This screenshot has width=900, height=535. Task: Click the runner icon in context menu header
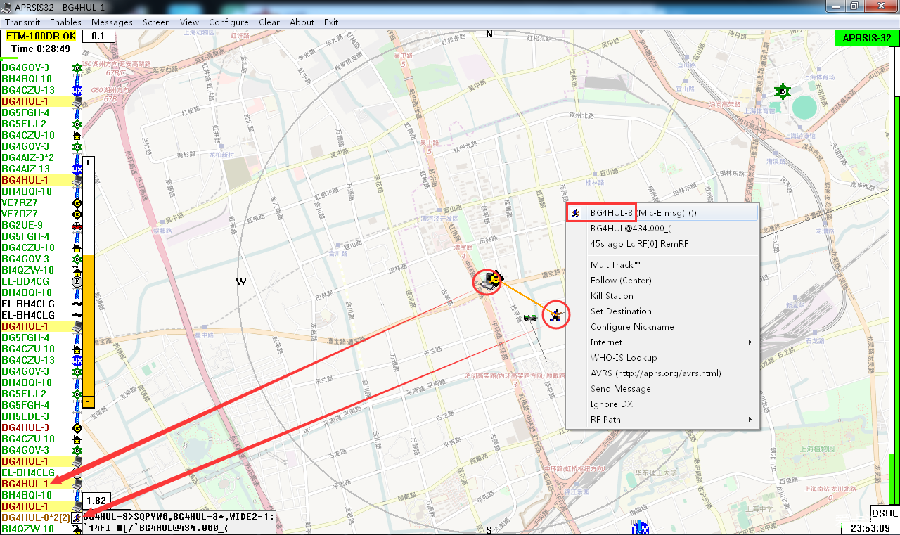tap(575, 213)
